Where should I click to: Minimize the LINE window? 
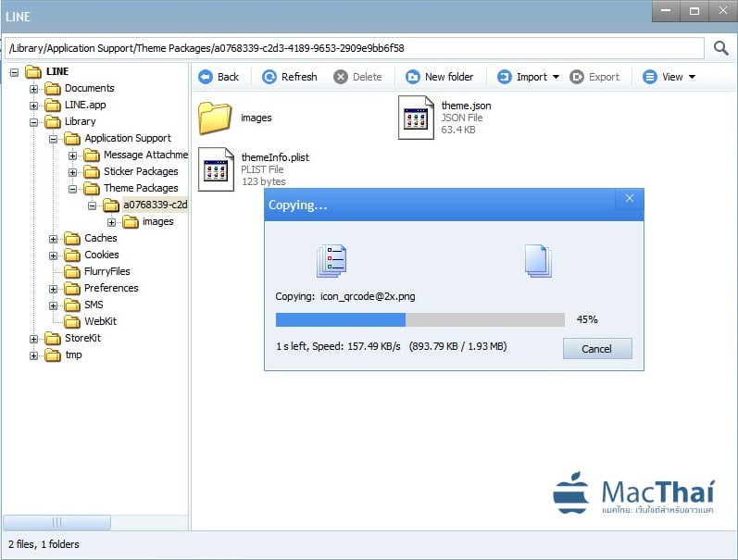pyautogui.click(x=666, y=11)
